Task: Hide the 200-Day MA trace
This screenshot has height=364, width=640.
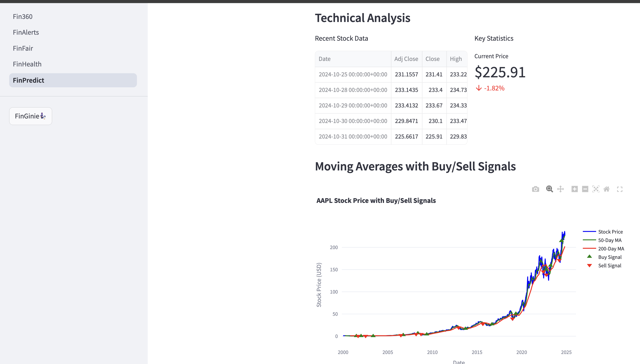Action: (x=611, y=249)
